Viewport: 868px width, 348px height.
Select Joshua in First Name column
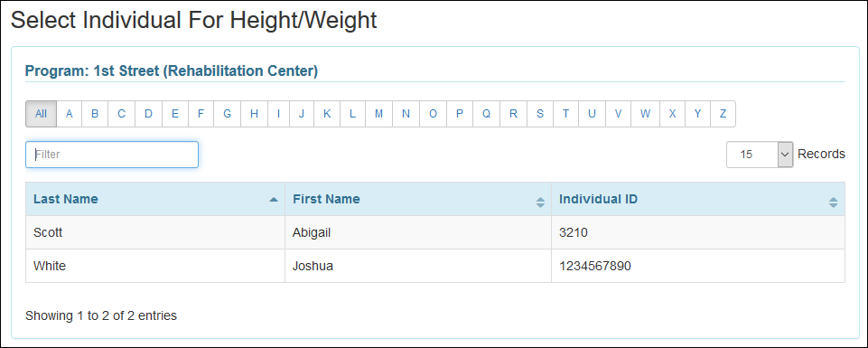coord(313,266)
